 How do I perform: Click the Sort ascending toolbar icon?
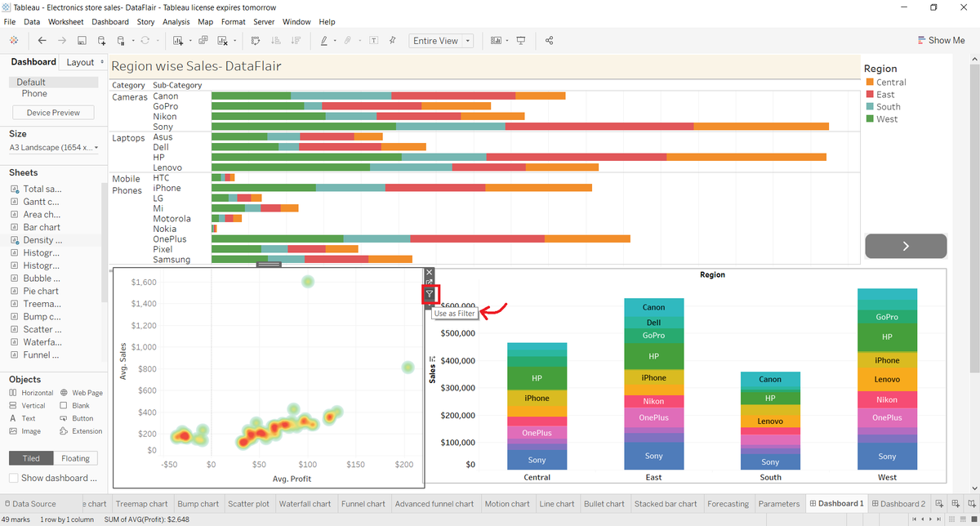(x=276, y=40)
